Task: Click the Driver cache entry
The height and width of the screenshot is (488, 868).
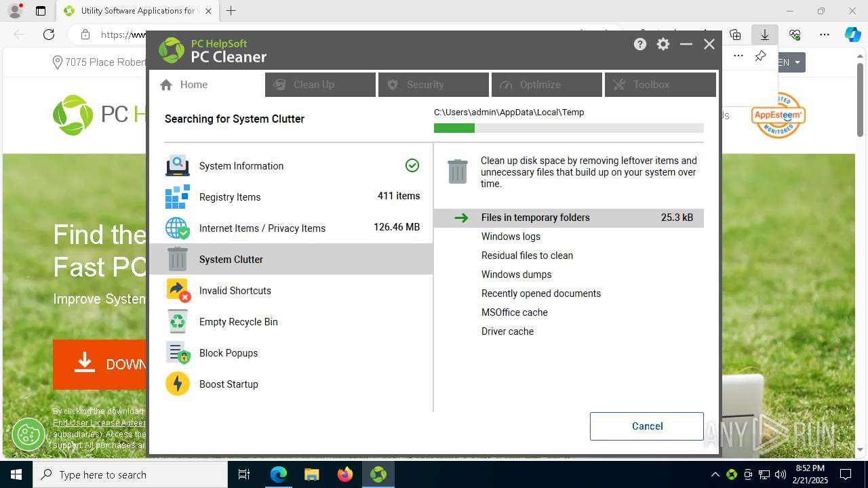Action: [x=507, y=331]
